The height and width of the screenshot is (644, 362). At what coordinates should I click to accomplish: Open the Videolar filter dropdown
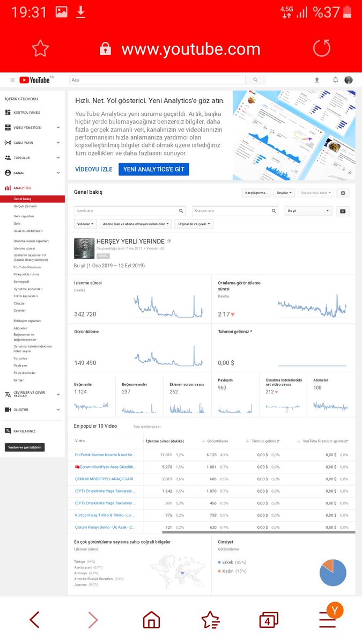85,224
